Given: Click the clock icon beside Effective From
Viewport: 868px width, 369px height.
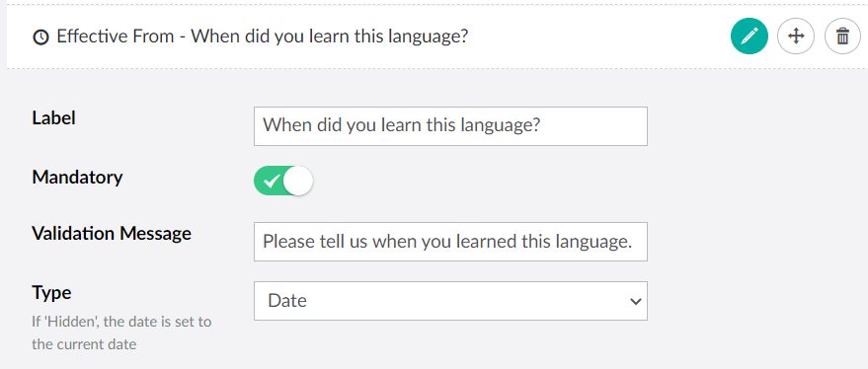Looking at the screenshot, I should [40, 37].
